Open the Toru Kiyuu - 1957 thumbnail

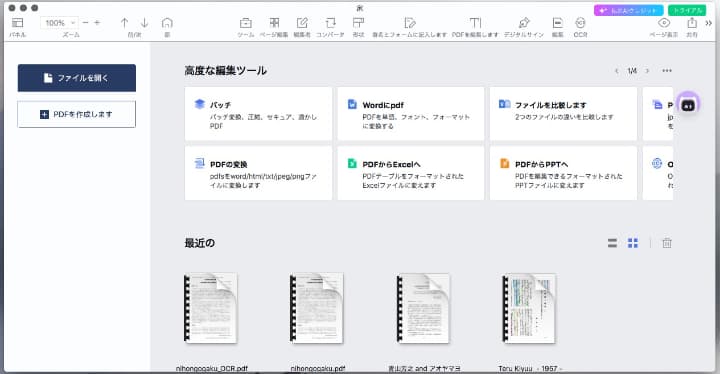(529, 308)
